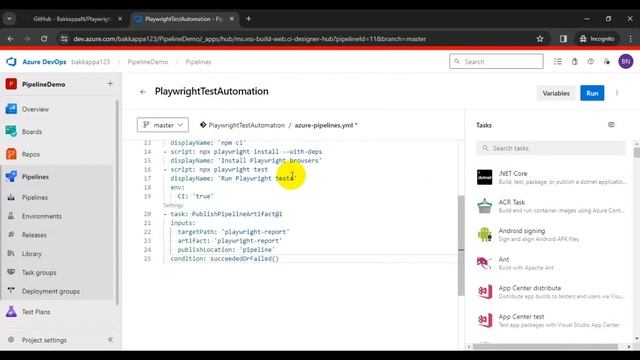Select the .NET Core task
Screen dimensions: 640x360
click(551, 177)
